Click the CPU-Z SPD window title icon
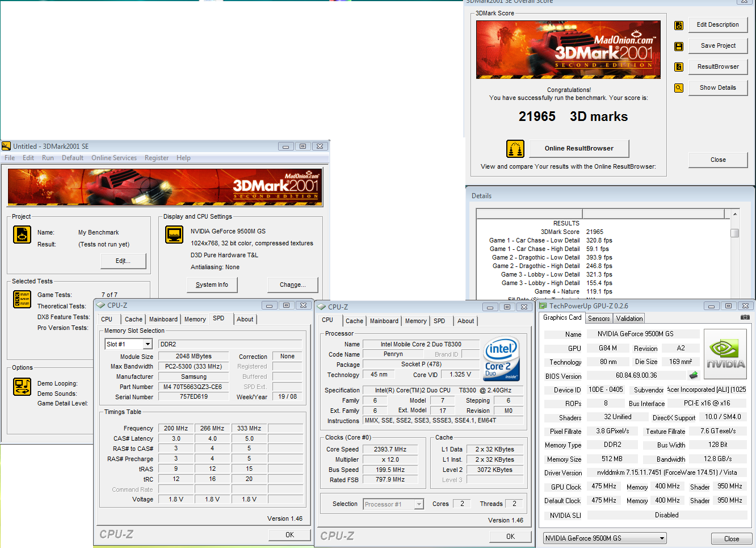The height and width of the screenshot is (548, 756). click(x=101, y=305)
